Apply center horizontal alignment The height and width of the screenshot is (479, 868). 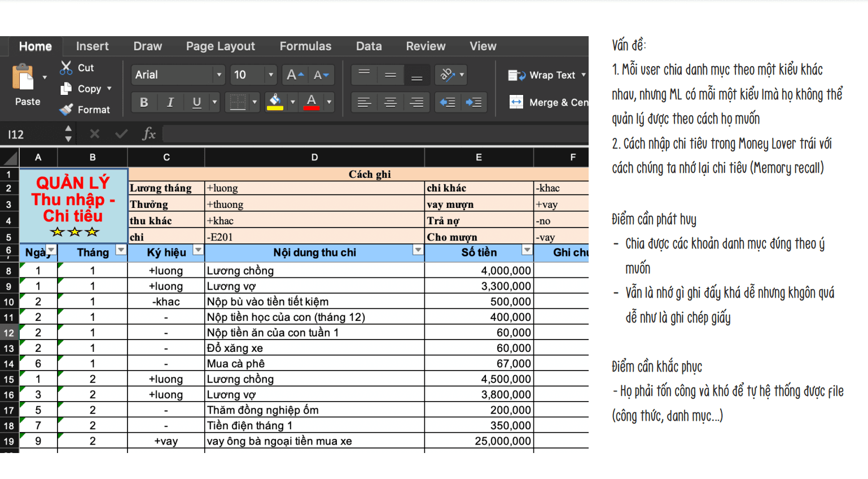coord(390,102)
